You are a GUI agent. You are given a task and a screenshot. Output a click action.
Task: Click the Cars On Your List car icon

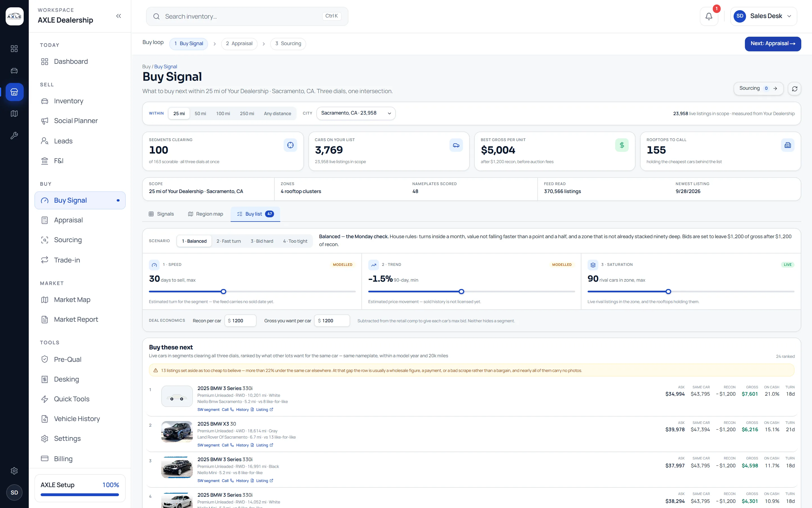coord(456,145)
